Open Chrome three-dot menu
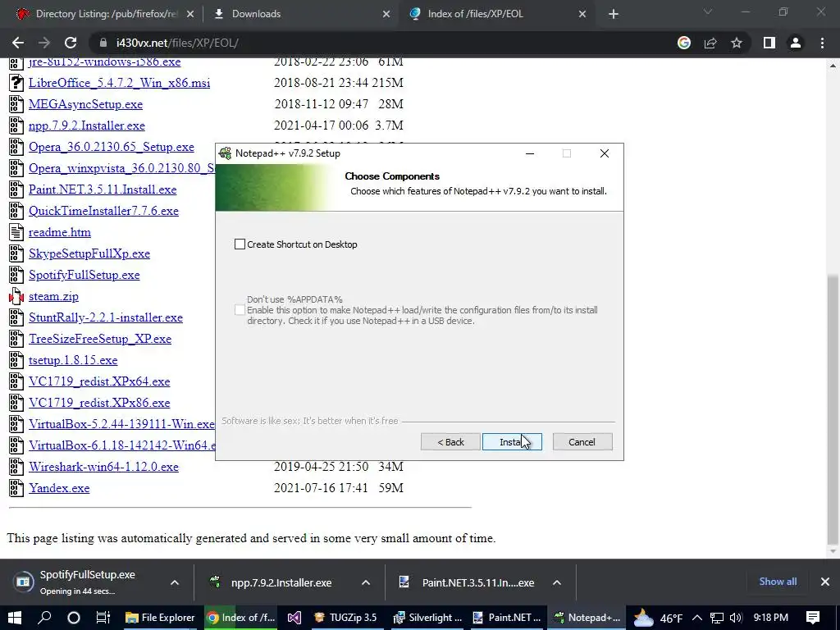840x630 pixels. click(822, 43)
